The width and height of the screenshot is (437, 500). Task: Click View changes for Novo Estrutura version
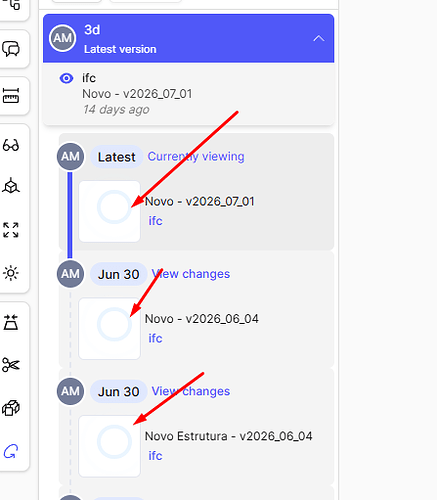click(x=191, y=391)
